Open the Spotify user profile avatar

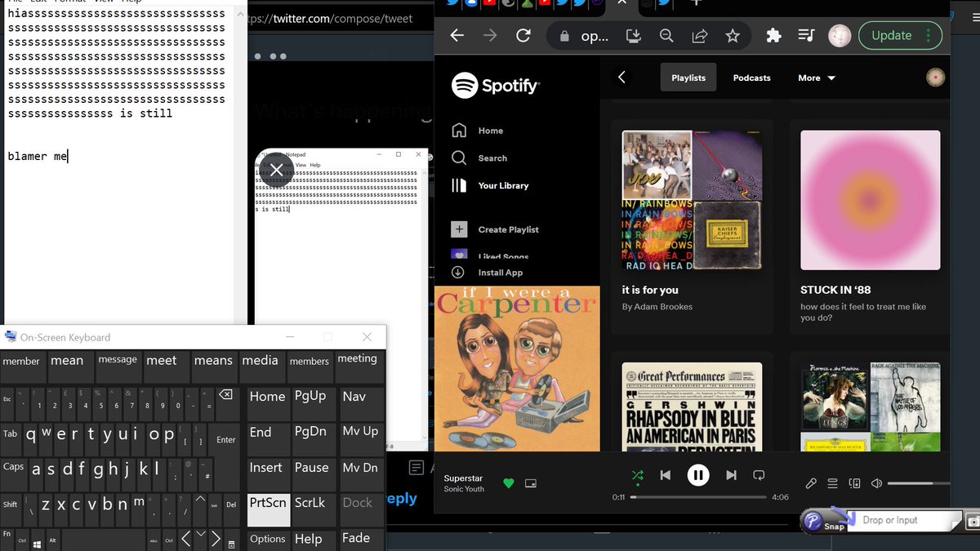pos(936,78)
